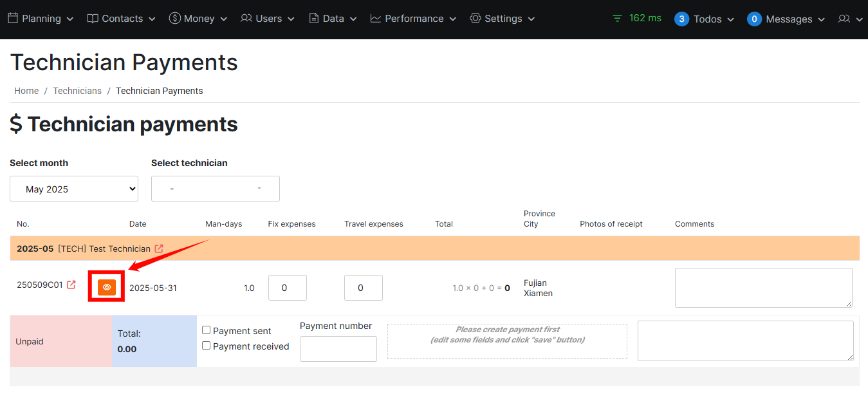The height and width of the screenshot is (403, 868).
Task: Enable the Payment sent checkbox
Action: [x=207, y=330]
